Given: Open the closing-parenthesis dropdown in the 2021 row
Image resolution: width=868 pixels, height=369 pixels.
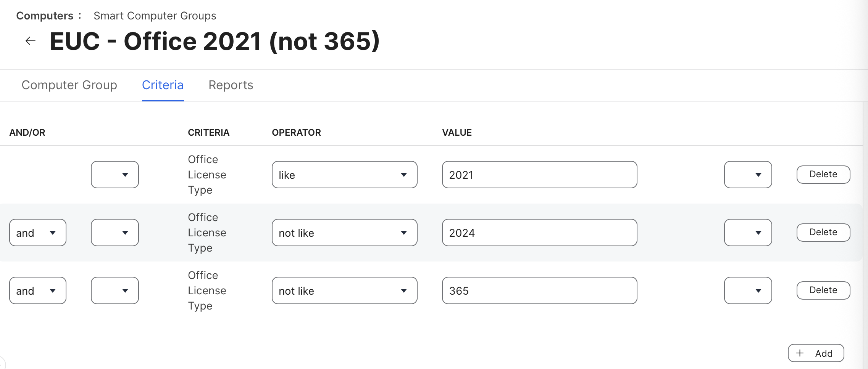Looking at the screenshot, I should (748, 175).
